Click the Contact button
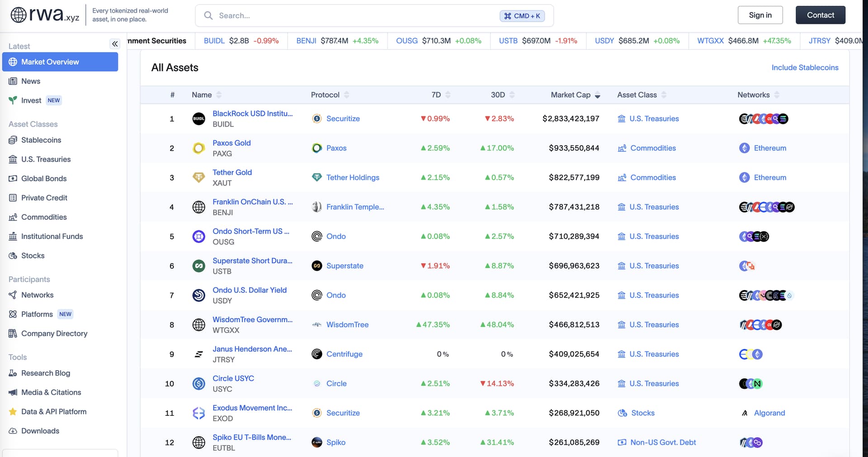This screenshot has height=457, width=868. tap(821, 15)
